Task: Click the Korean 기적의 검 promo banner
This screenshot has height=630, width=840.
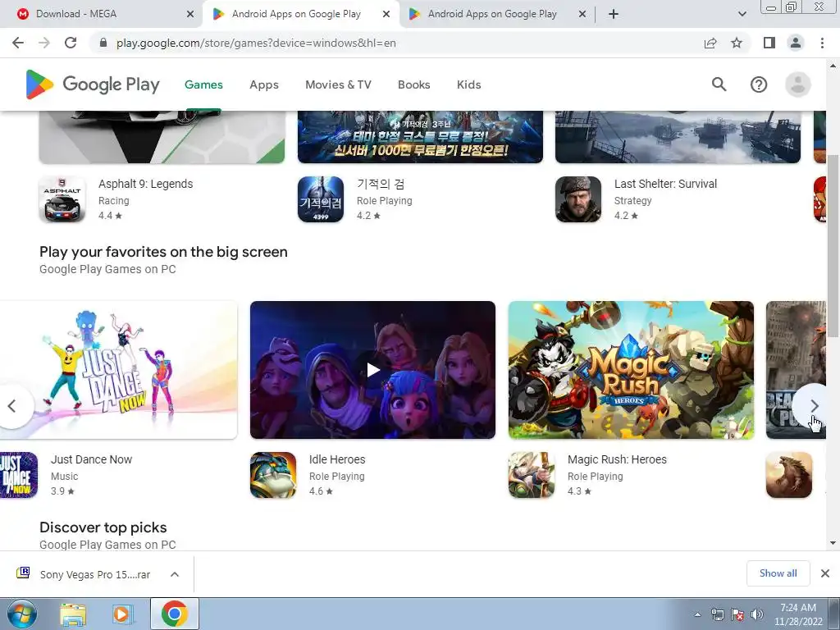Action: (420, 137)
